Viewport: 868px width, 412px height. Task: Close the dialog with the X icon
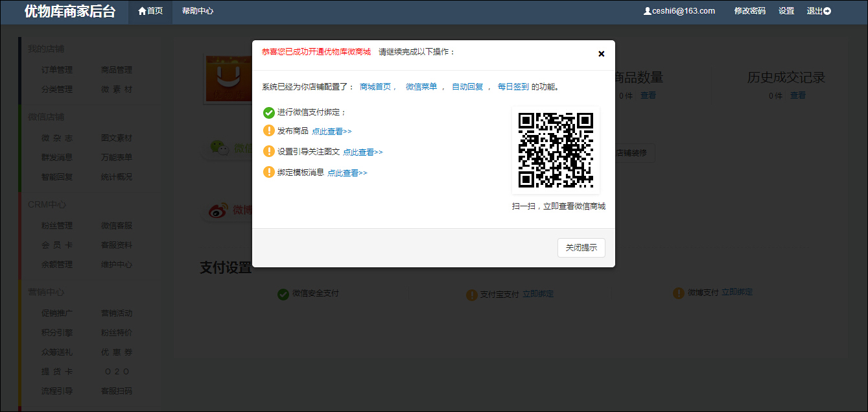click(601, 54)
